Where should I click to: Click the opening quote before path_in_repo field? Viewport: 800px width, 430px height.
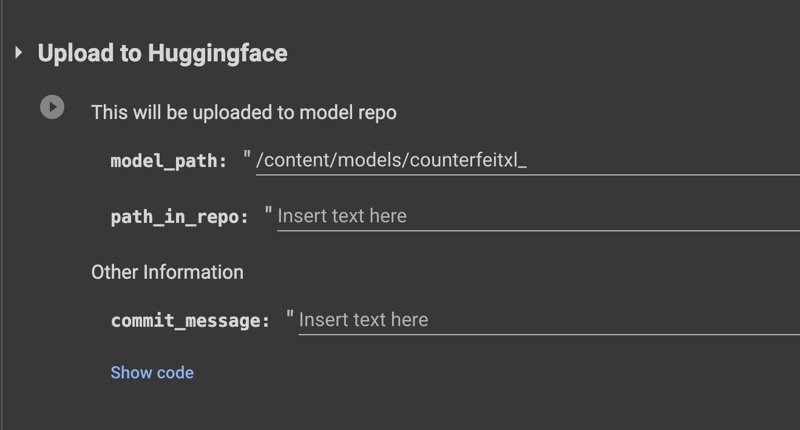click(268, 211)
